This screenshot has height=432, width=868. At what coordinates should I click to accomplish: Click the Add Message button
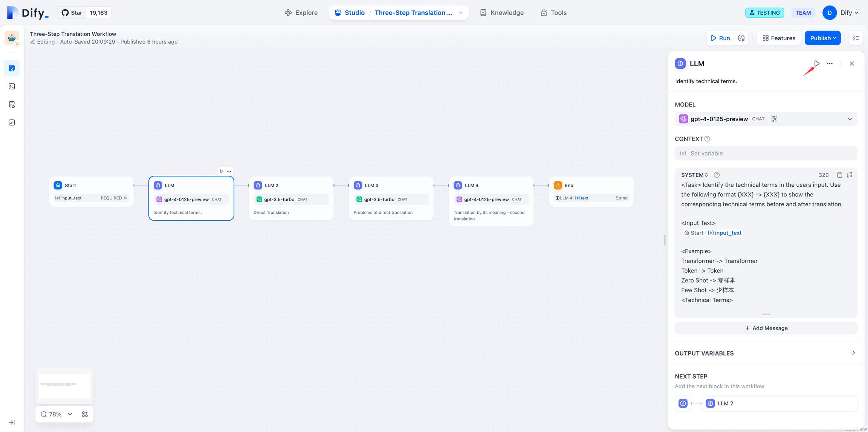click(x=766, y=328)
